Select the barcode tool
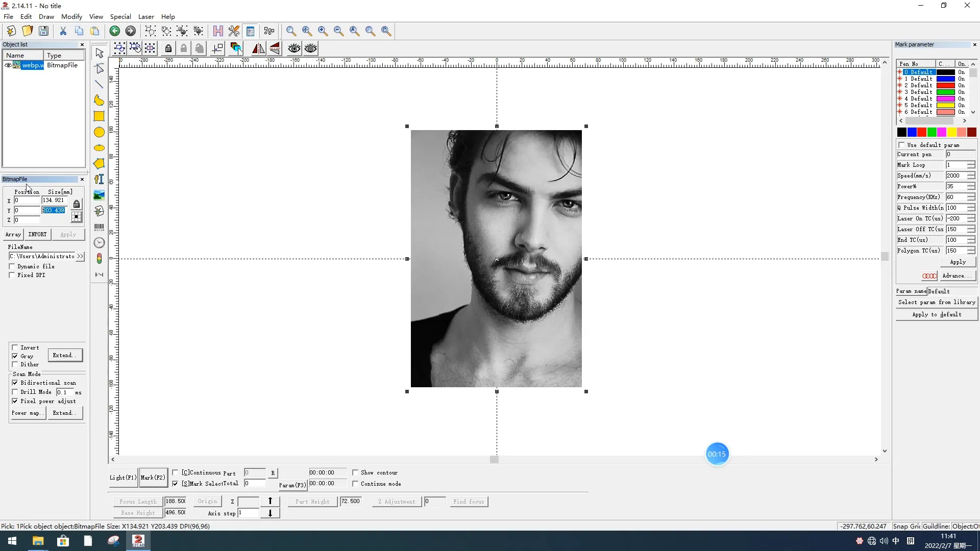Viewport: 980px width, 551px height. click(99, 227)
